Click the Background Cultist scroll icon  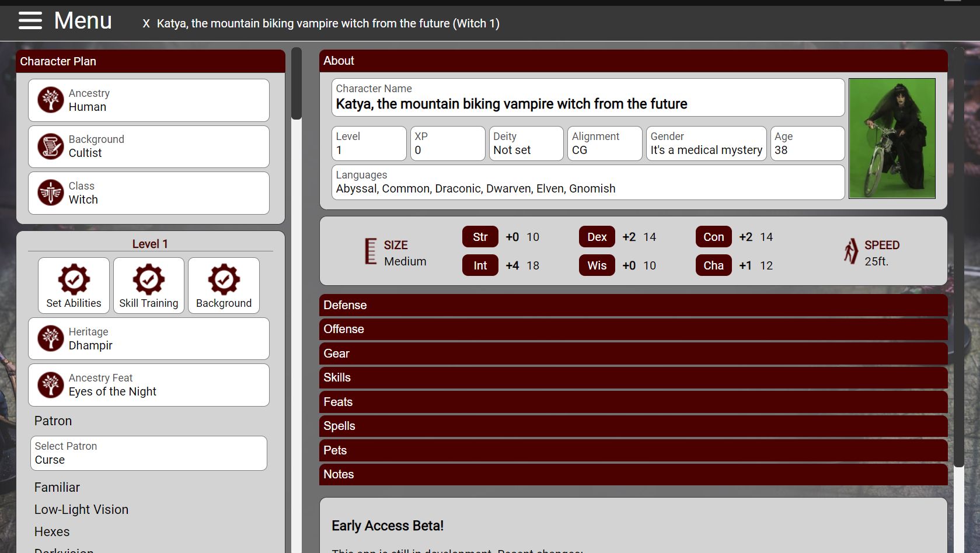(51, 146)
